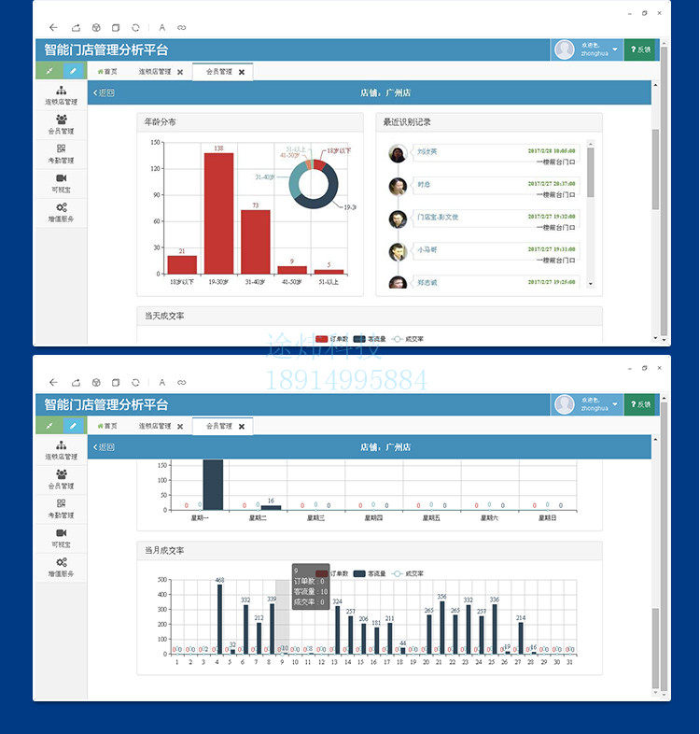The image size is (700, 734).
Task: Close 连锁店管理 tab in 年龄分布 window
Action: [x=180, y=72]
